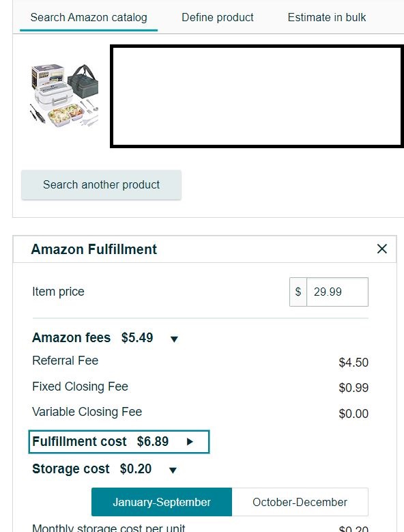Click the Referral Fee label

[x=65, y=361]
